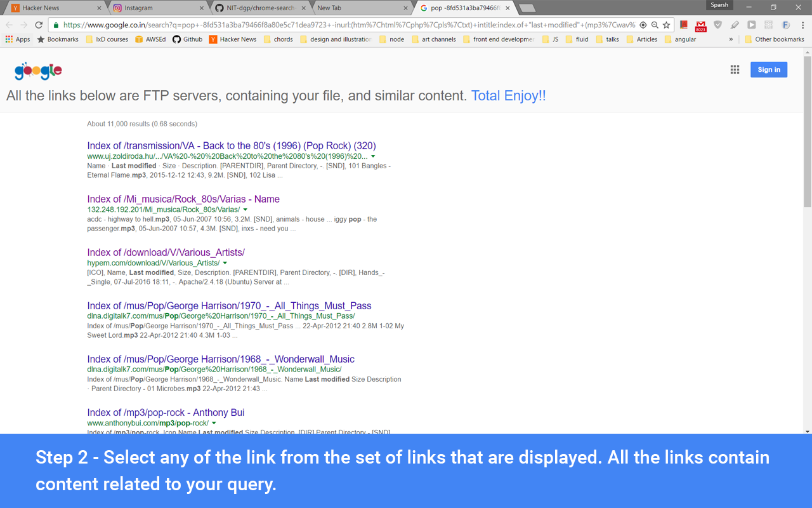This screenshot has height=508, width=812.
Task: Open result Index of /Mi_musica/Rock_80s/Varias
Action: [x=183, y=199]
